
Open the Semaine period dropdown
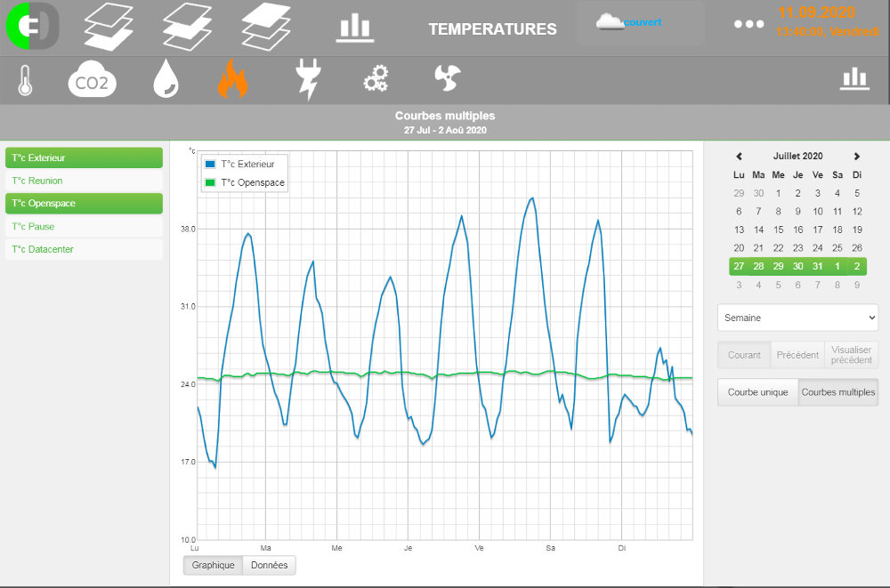[797, 318]
